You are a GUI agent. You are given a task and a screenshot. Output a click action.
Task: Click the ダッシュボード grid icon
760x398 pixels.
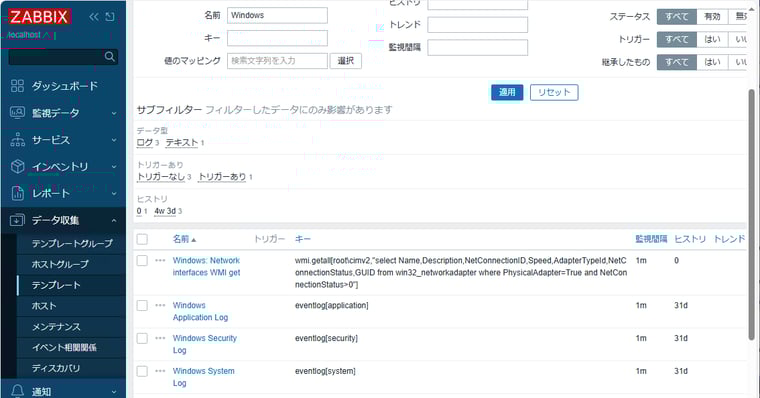click(17, 86)
